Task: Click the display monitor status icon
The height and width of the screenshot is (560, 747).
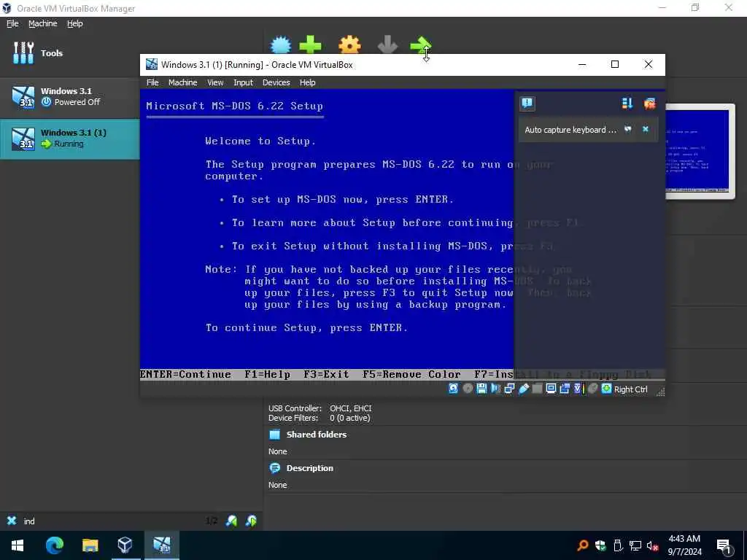Action: pyautogui.click(x=551, y=389)
